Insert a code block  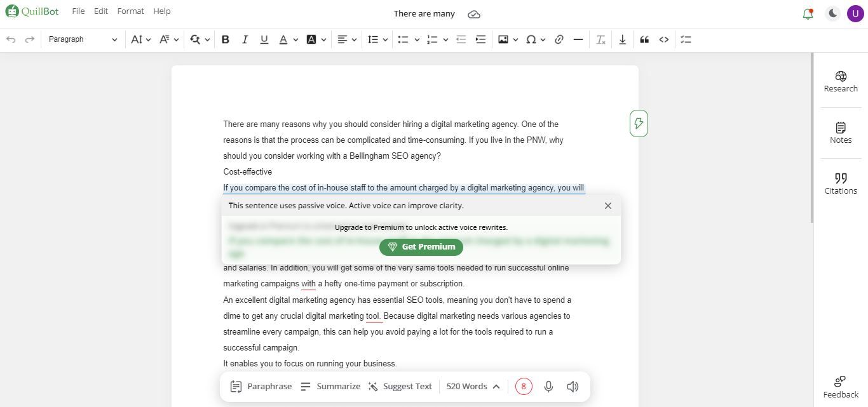[664, 39]
